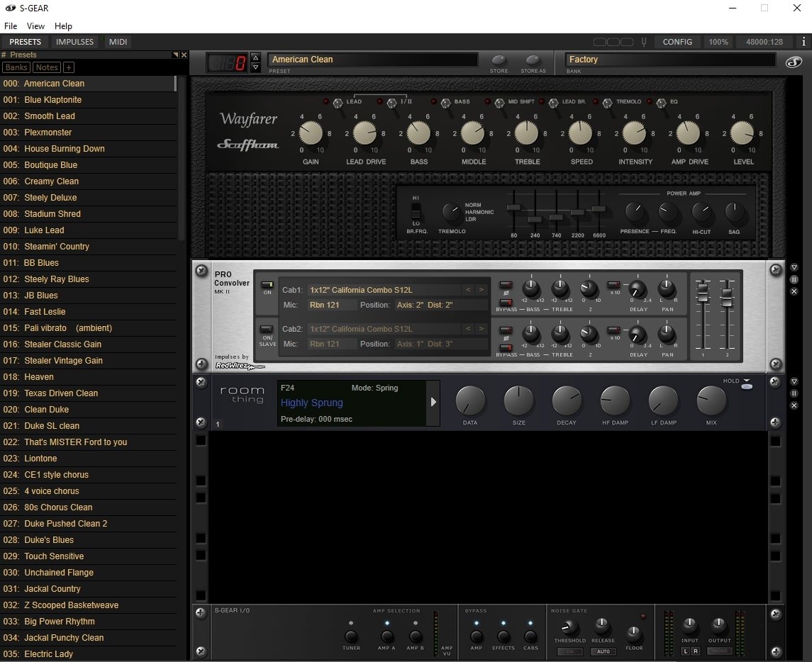Open the Factory bank selector
Screen dimensions: 812x662
click(x=670, y=60)
